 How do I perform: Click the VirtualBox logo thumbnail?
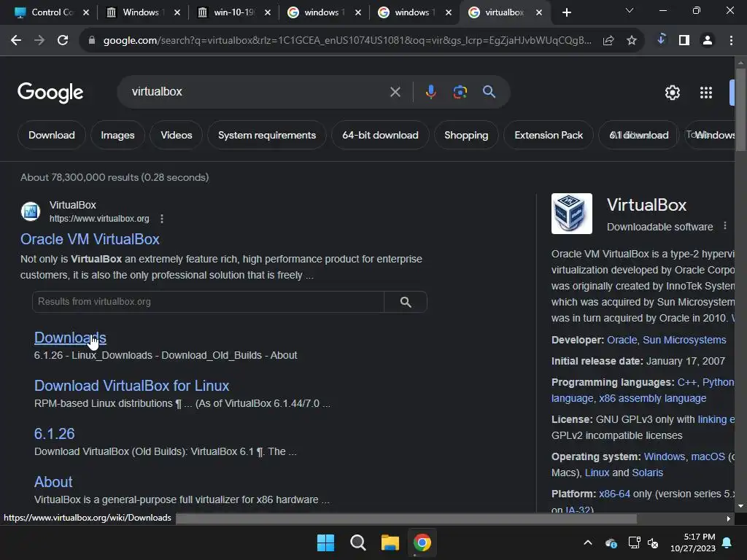pyautogui.click(x=572, y=214)
